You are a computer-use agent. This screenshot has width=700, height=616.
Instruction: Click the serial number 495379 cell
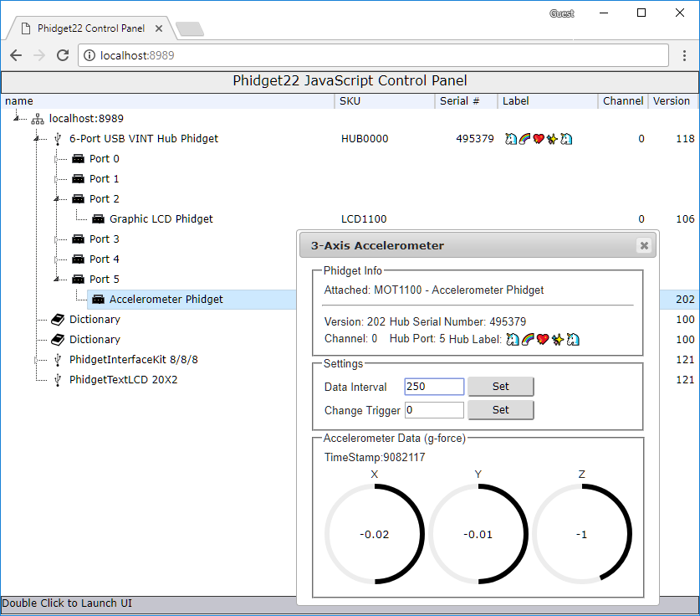474,139
